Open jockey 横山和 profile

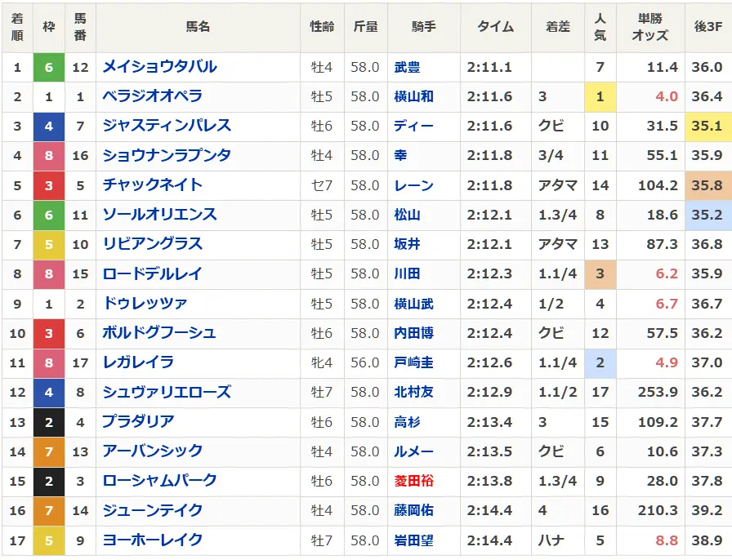point(413,96)
